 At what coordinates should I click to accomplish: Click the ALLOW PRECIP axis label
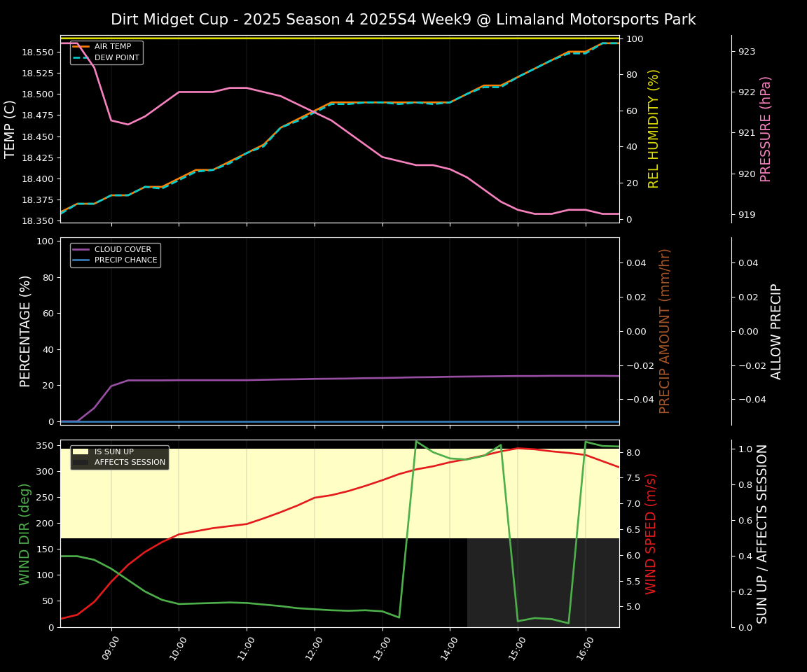(x=776, y=331)
